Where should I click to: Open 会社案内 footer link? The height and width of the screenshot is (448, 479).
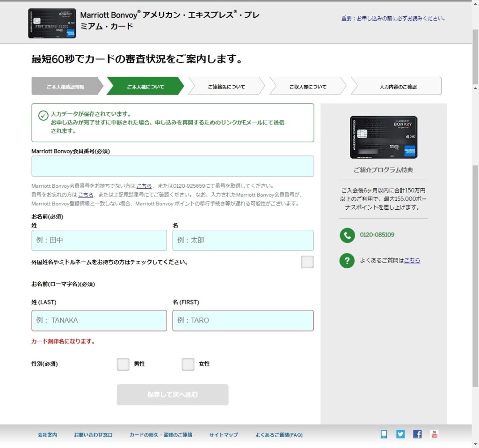[47, 435]
